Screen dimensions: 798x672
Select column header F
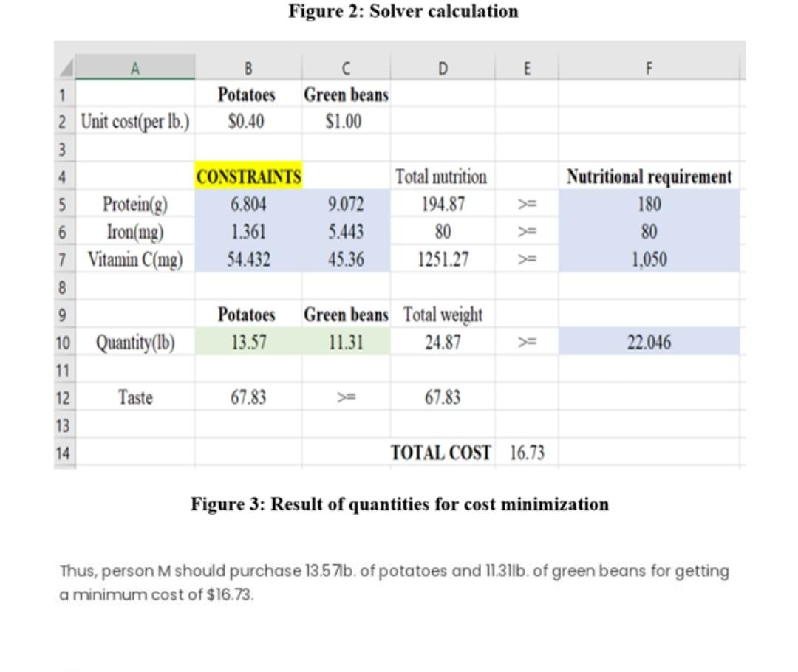click(648, 67)
